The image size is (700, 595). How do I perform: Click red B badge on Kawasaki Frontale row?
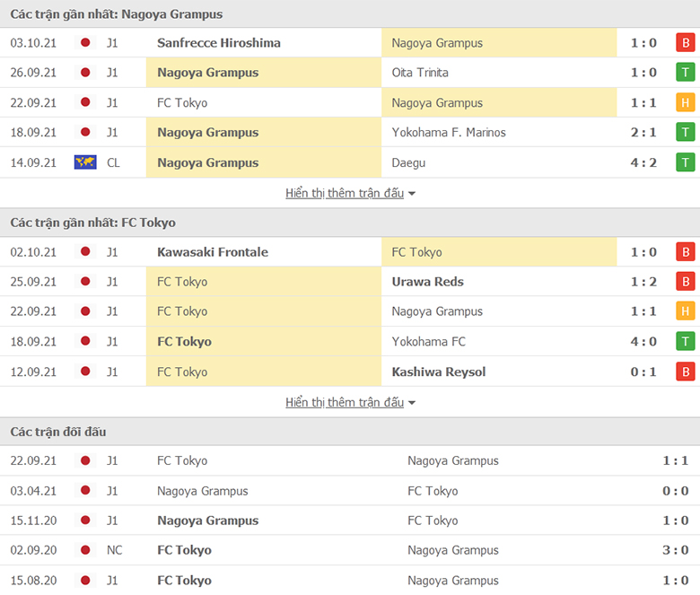pos(686,252)
